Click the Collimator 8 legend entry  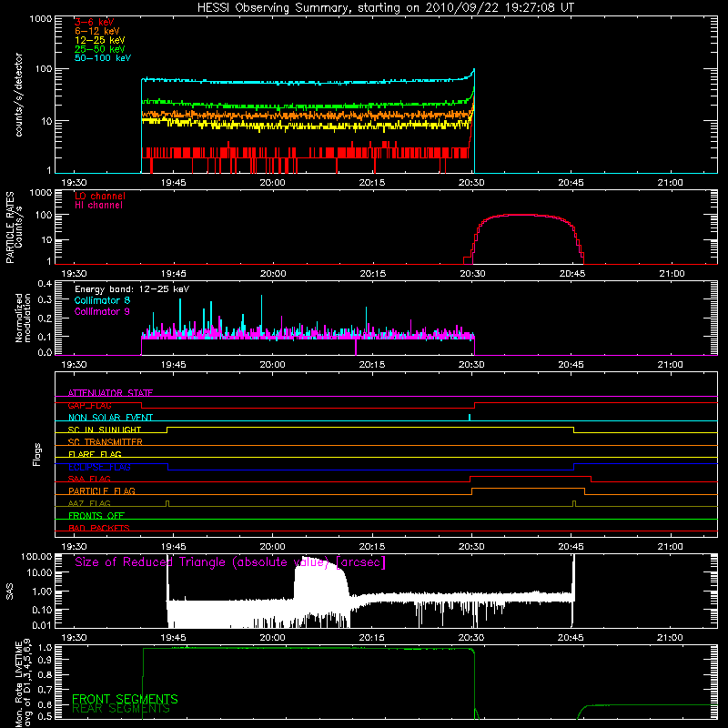(102, 300)
